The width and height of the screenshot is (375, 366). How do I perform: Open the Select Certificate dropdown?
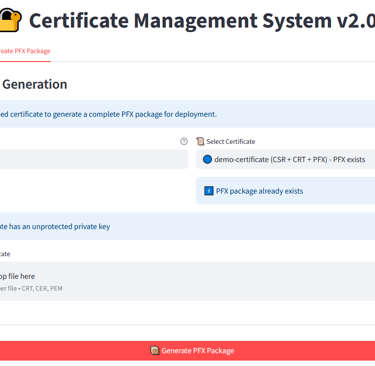[285, 159]
